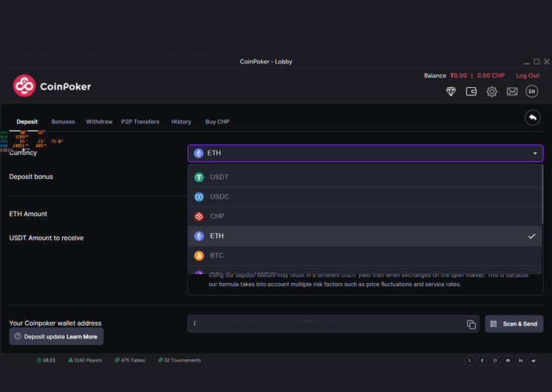Switch to the Withdraw tab
The image size is (552, 392).
point(99,121)
